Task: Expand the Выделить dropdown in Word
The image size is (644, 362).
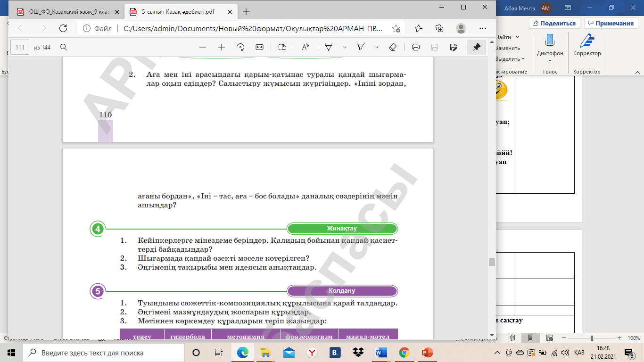Action: [523, 59]
